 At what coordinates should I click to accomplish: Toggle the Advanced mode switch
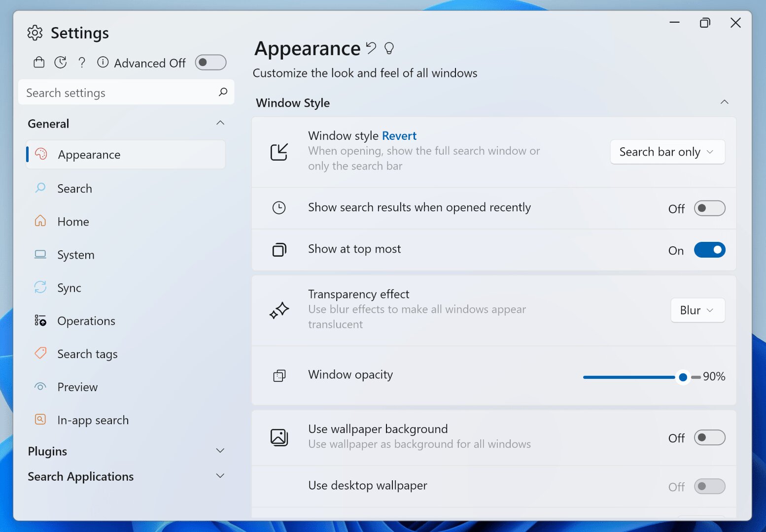point(210,63)
